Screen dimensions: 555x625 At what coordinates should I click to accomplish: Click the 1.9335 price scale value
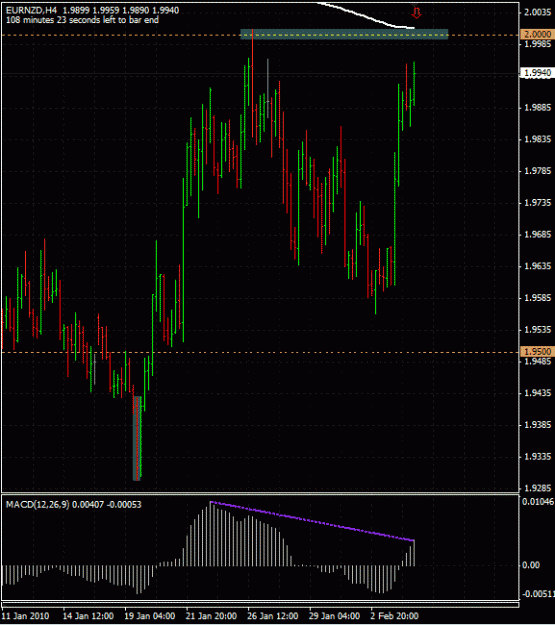click(538, 456)
